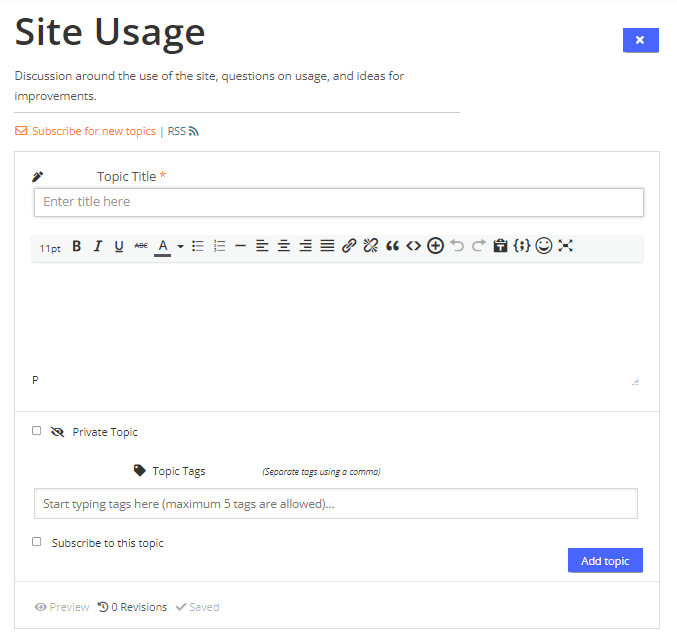Toggle bold formatting in editor toolbar
677x643 pixels.
coord(77,246)
